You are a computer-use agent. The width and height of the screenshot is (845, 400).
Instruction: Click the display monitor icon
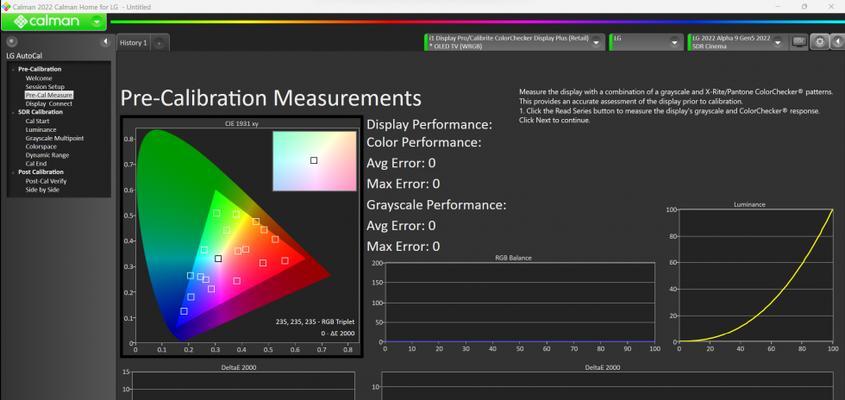tap(800, 42)
